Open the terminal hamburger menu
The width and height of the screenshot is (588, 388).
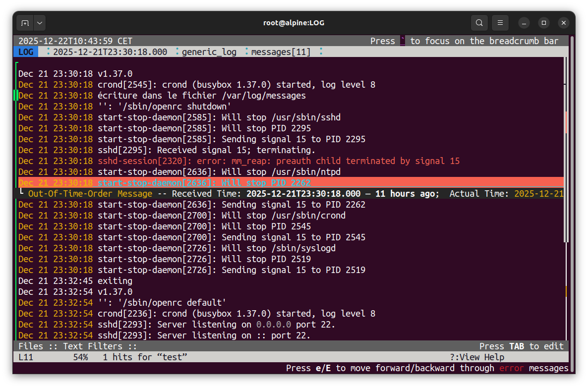point(500,22)
